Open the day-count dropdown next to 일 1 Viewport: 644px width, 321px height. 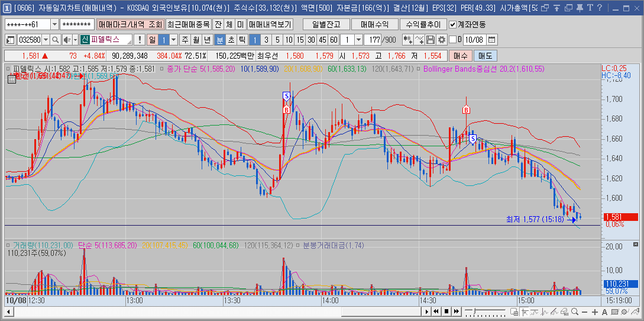(x=173, y=40)
